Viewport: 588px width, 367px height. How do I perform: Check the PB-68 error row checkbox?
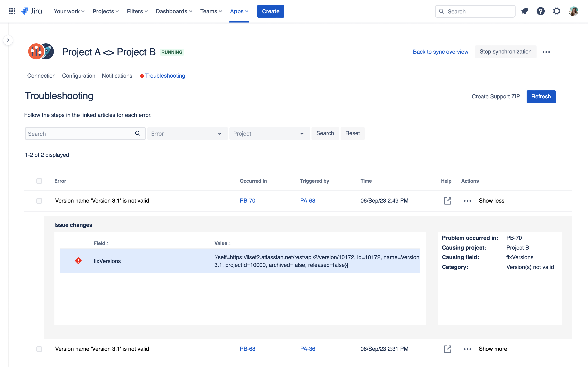[x=39, y=349]
